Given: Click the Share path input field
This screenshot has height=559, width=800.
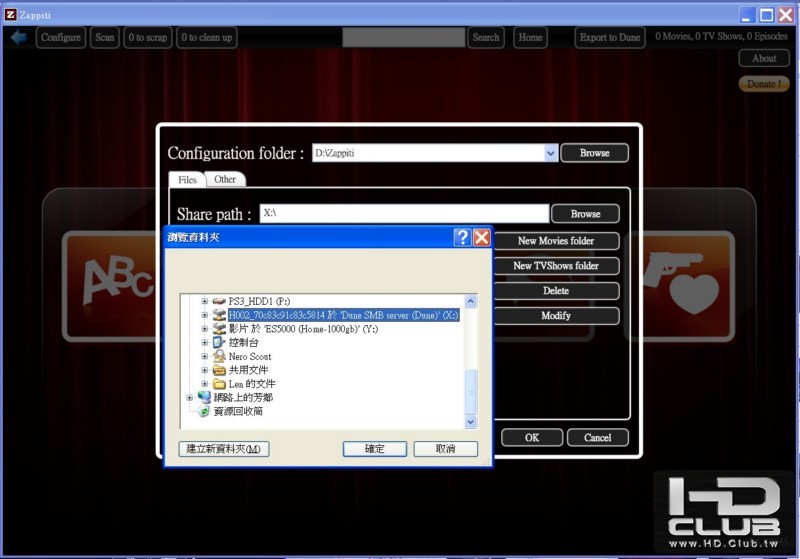Looking at the screenshot, I should click(404, 213).
